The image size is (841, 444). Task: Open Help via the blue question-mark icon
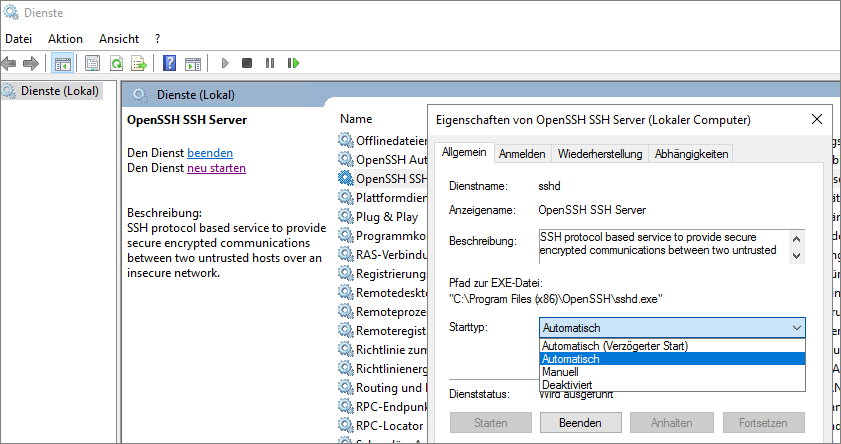(169, 63)
